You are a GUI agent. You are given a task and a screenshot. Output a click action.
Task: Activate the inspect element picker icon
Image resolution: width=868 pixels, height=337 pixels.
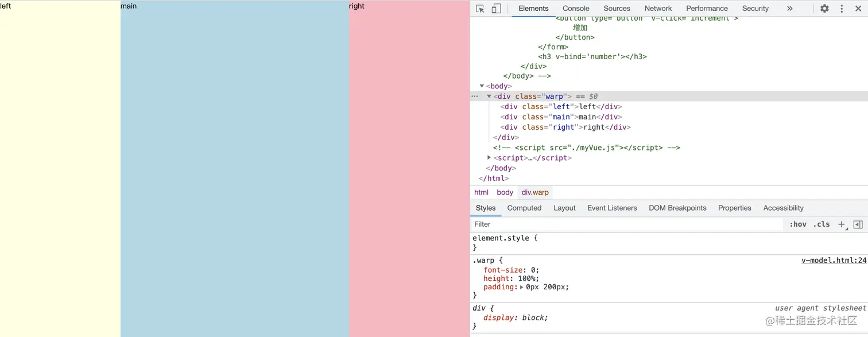coord(480,9)
